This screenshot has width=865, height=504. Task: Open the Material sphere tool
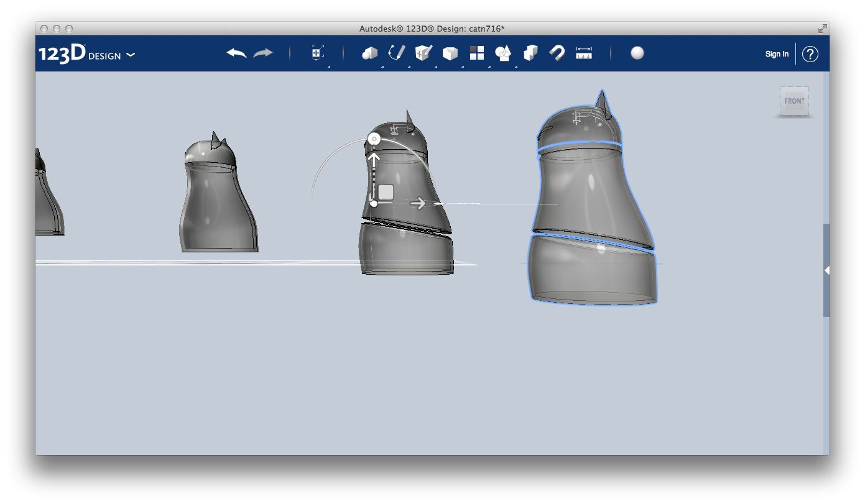[637, 53]
